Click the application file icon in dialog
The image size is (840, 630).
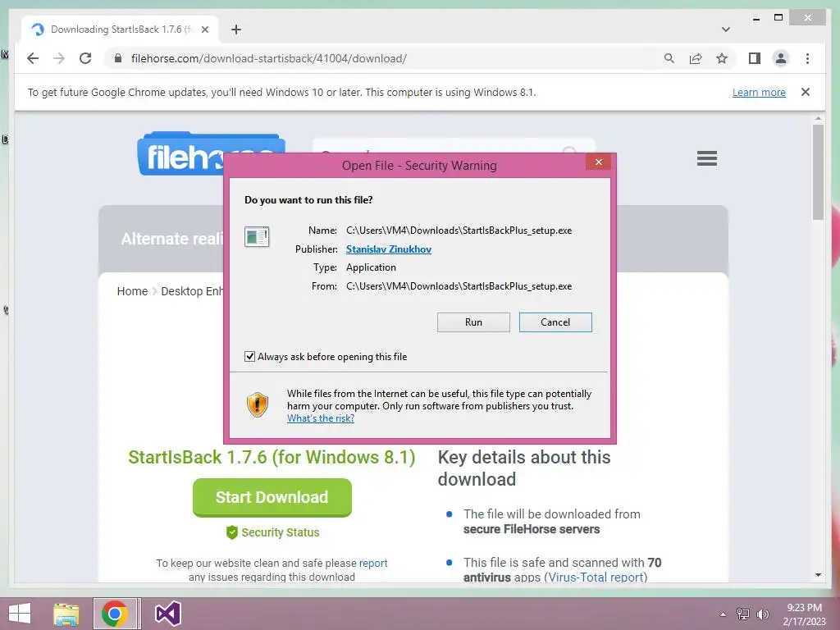(x=257, y=236)
